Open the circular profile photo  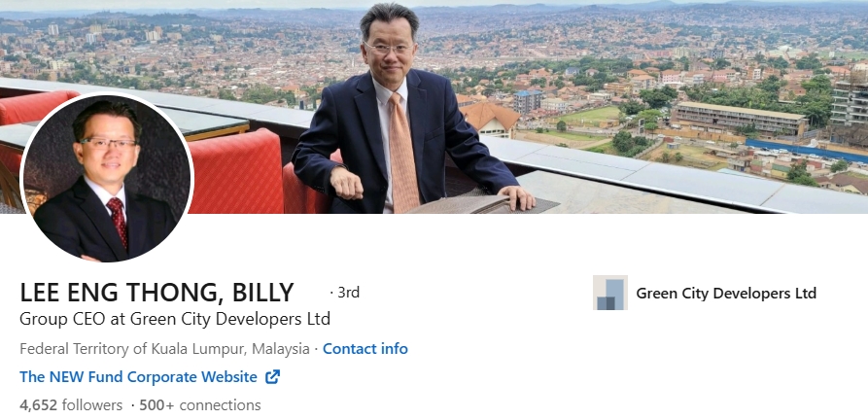[106, 177]
